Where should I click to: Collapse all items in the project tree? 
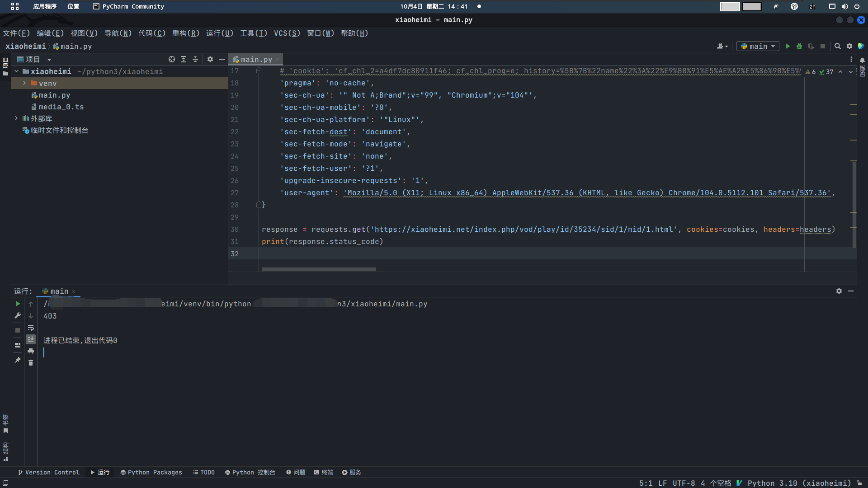(x=195, y=59)
